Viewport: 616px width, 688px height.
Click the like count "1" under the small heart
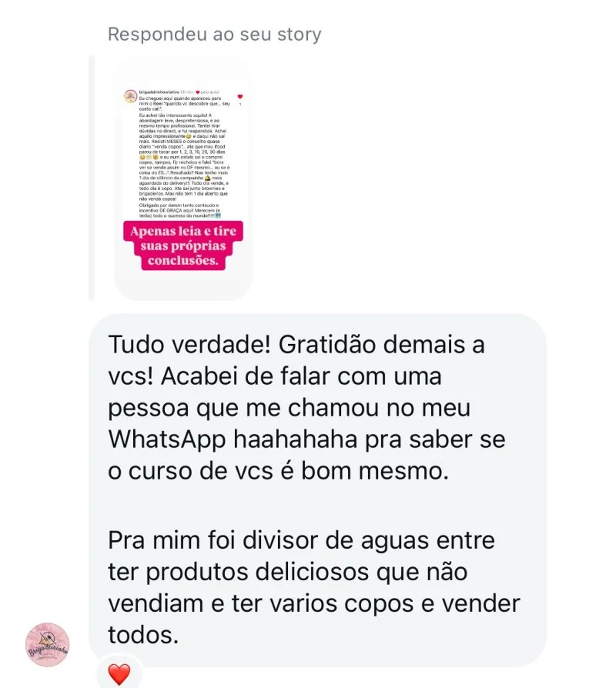[240, 104]
